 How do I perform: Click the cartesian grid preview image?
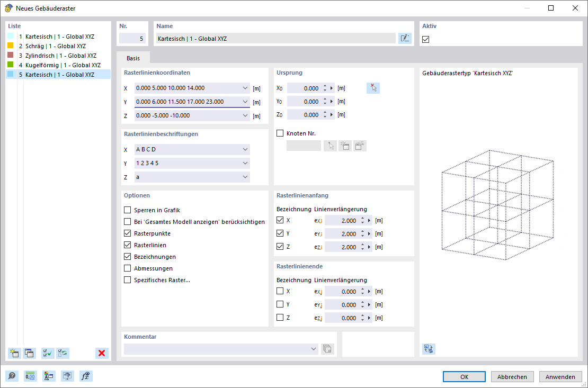tap(497, 204)
